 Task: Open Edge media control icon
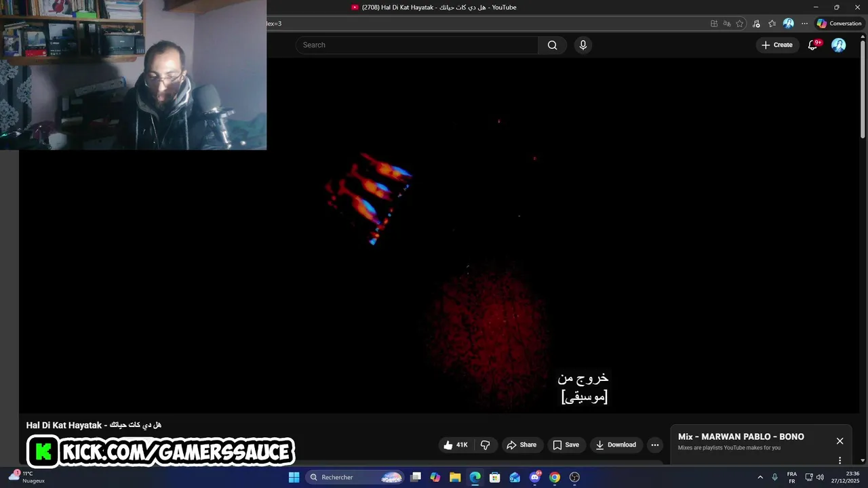[x=756, y=23]
